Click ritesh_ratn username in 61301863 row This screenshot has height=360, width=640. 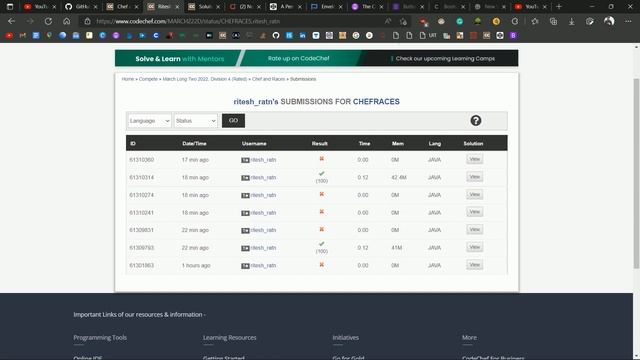[263, 265]
